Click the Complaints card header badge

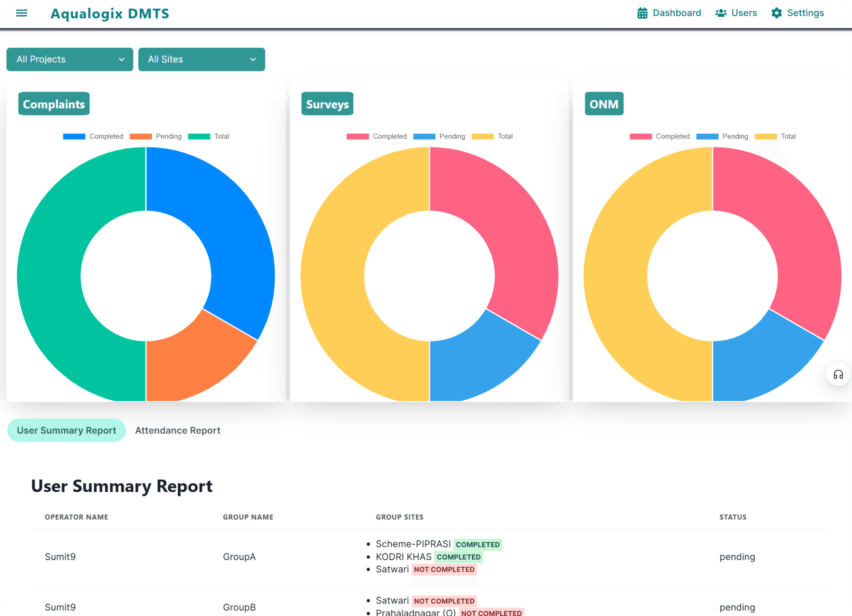point(54,104)
